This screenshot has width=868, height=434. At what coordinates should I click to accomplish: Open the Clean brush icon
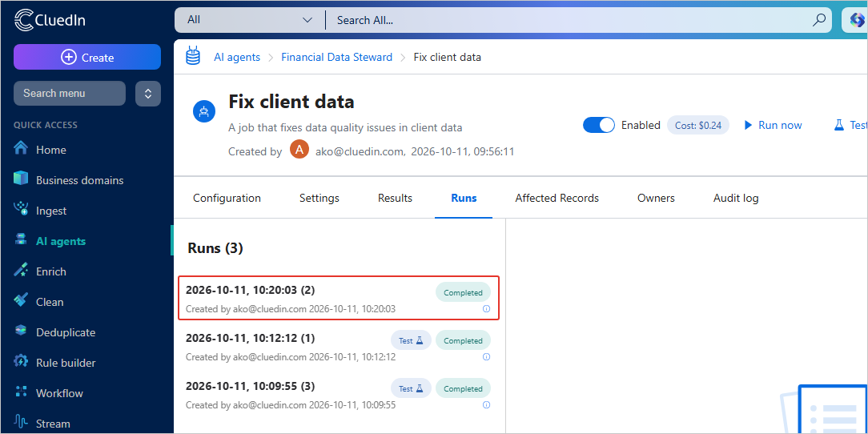(x=21, y=301)
